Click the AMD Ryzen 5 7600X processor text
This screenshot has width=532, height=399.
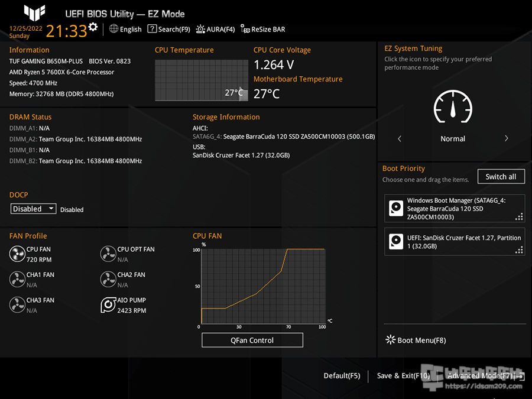coord(61,72)
